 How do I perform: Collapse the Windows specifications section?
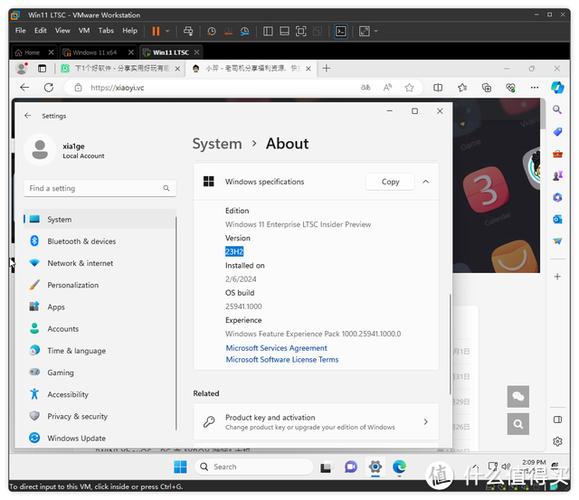426,182
